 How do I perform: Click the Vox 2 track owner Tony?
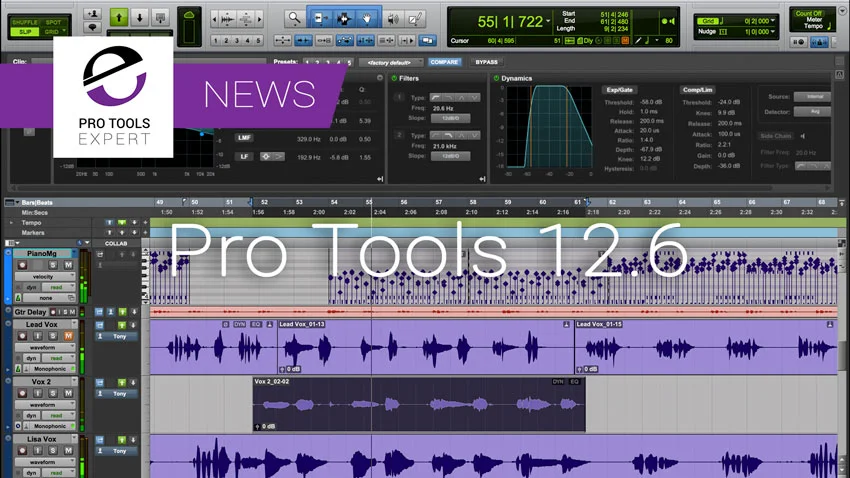116,394
